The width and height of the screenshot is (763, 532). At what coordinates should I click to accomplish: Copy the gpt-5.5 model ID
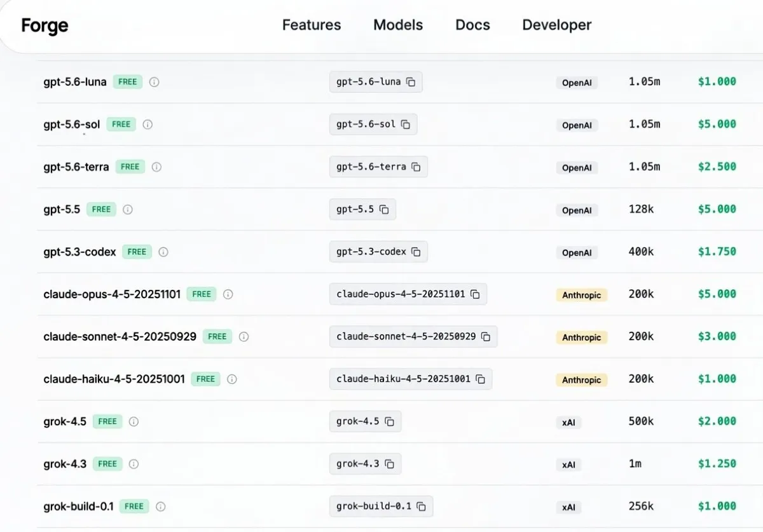(x=384, y=209)
